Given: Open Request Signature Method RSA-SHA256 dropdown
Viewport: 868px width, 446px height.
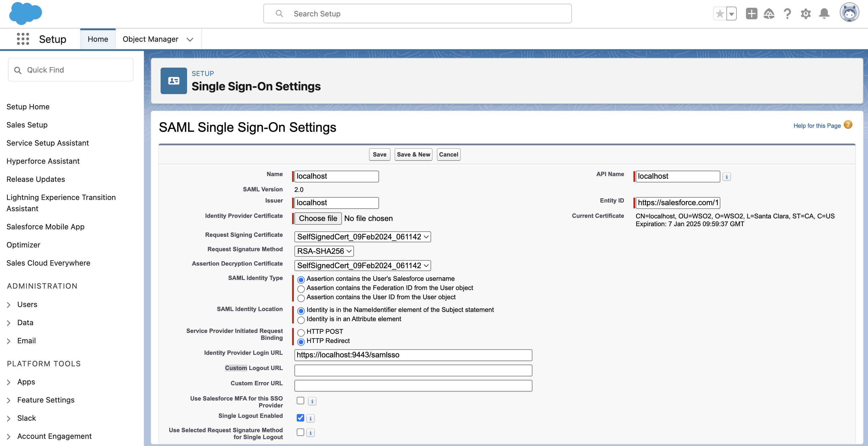Looking at the screenshot, I should pyautogui.click(x=324, y=251).
